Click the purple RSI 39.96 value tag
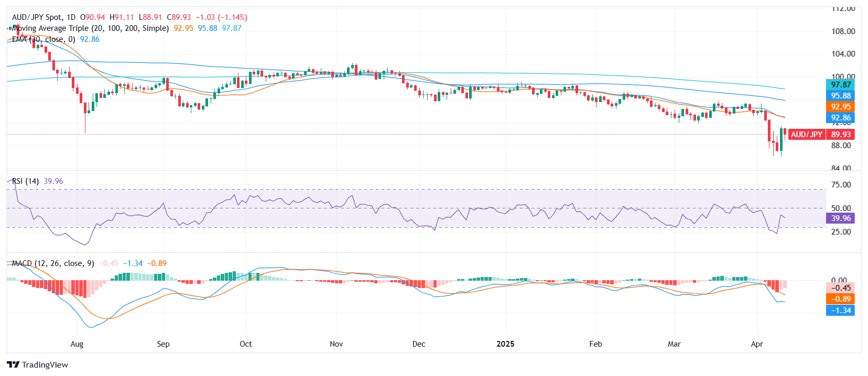This screenshot has width=868, height=376. [x=840, y=218]
